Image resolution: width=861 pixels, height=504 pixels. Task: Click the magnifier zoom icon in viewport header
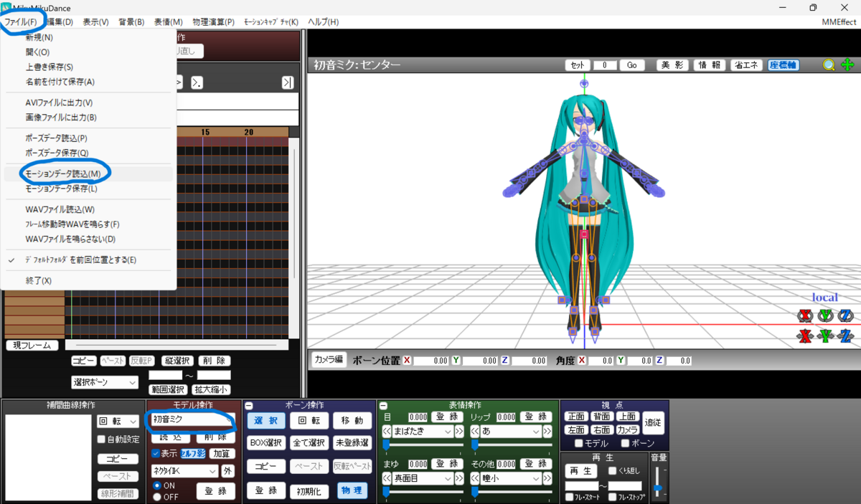829,65
